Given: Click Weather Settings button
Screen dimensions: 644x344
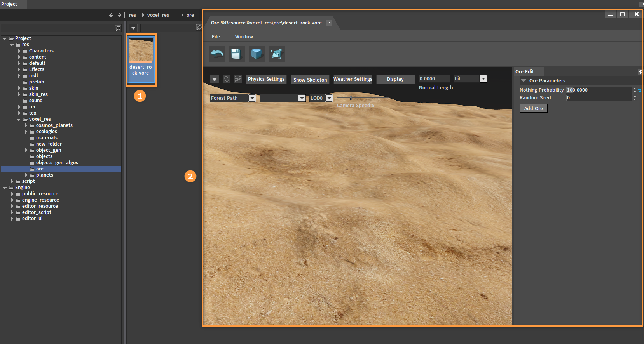Looking at the screenshot, I should (x=353, y=79).
